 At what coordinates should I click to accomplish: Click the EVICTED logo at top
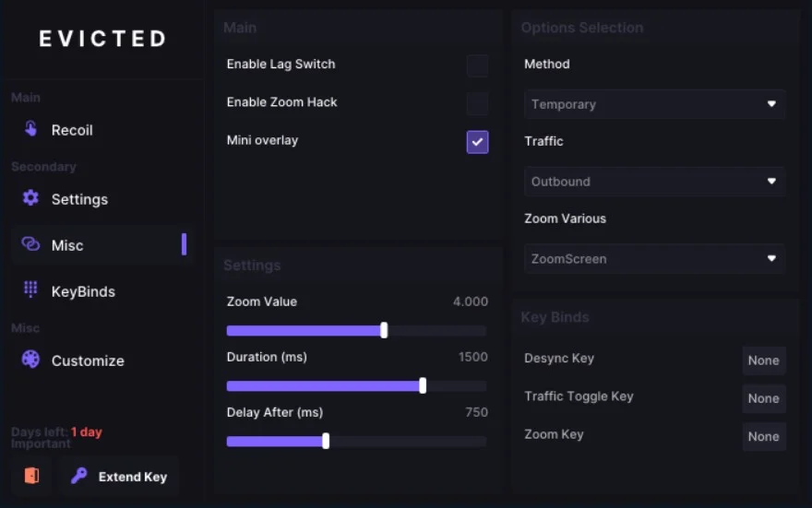[x=102, y=39]
